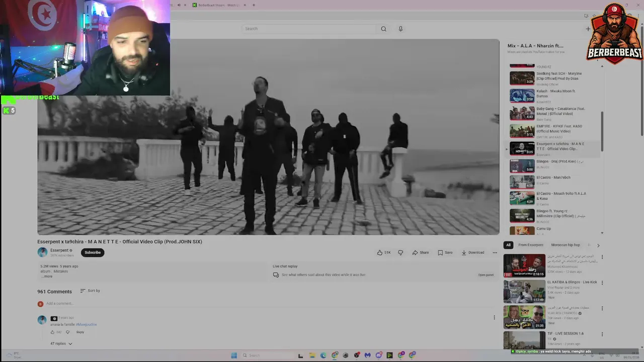The height and width of the screenshot is (362, 644).
Task: Dislike the video with thumbs down
Action: point(400,252)
